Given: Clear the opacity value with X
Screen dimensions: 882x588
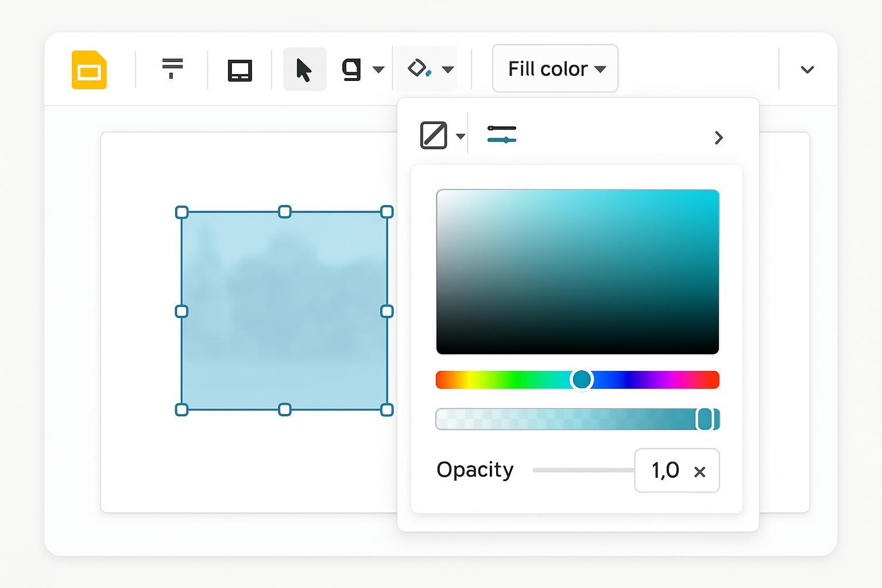Looking at the screenshot, I should coord(699,472).
